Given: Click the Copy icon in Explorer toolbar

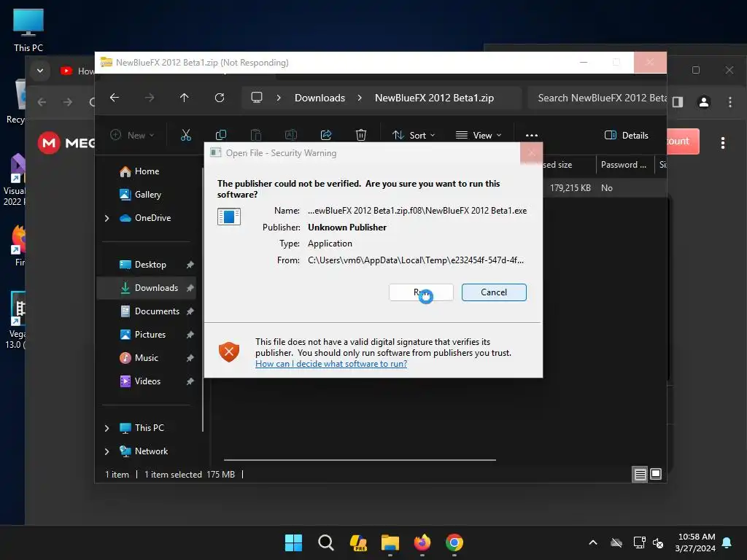Looking at the screenshot, I should 221,135.
